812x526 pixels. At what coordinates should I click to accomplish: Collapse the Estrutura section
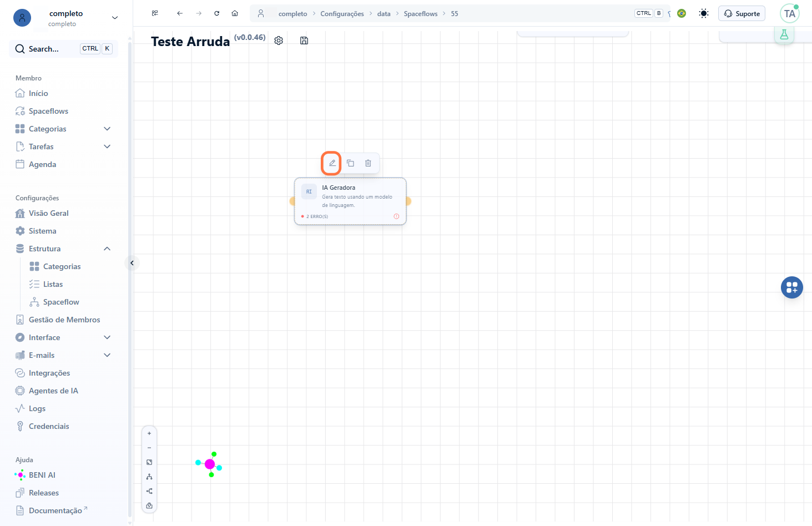[x=107, y=249]
